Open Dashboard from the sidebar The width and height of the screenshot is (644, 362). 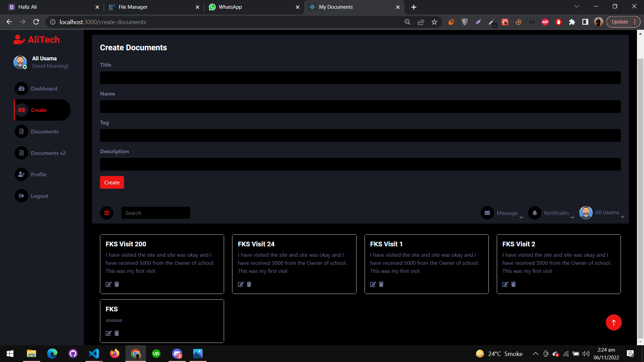tap(44, 88)
